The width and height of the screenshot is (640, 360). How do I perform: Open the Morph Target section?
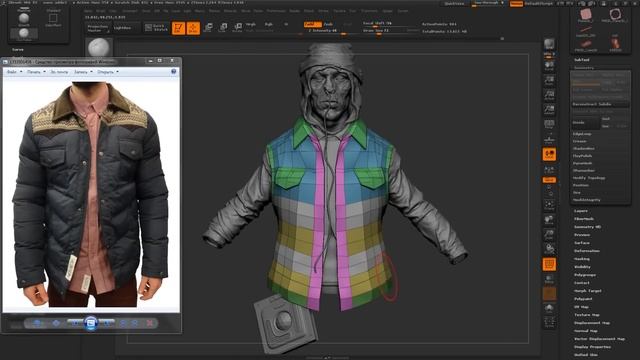588,291
